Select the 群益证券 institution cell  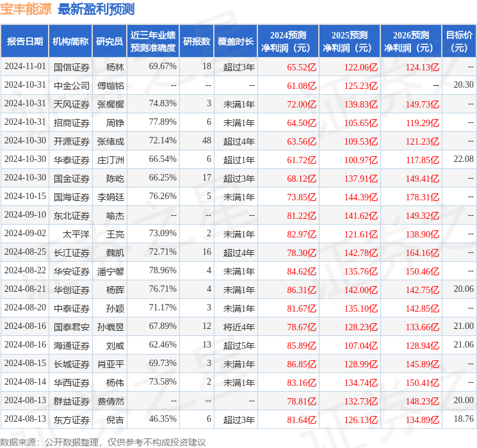pos(72,401)
